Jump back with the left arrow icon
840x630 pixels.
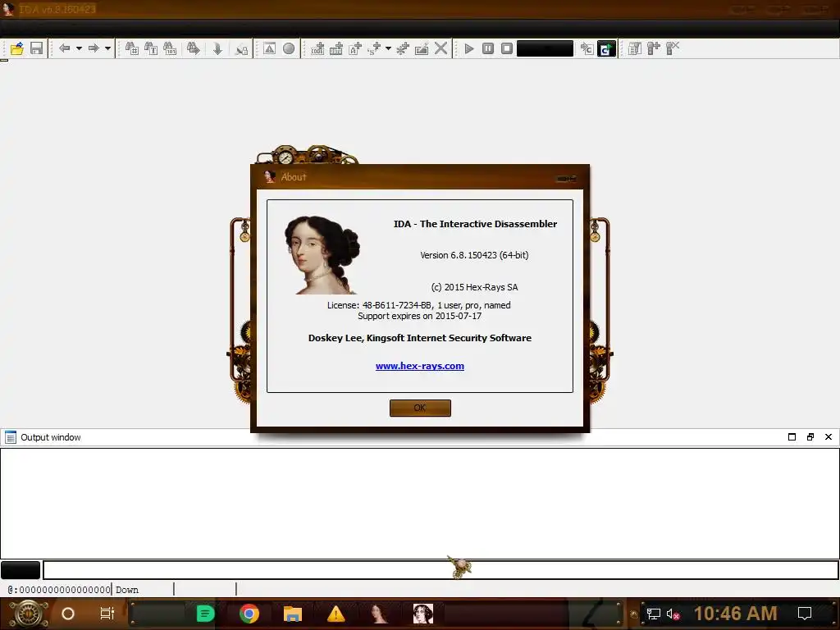click(x=64, y=48)
